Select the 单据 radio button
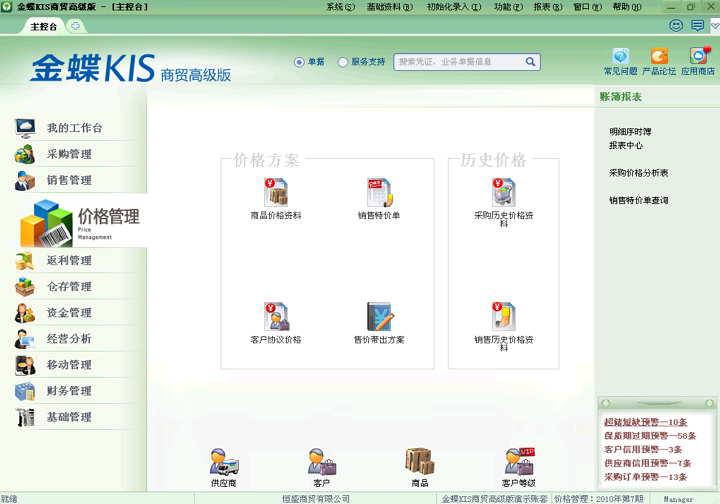The width and height of the screenshot is (720, 504). [x=299, y=62]
